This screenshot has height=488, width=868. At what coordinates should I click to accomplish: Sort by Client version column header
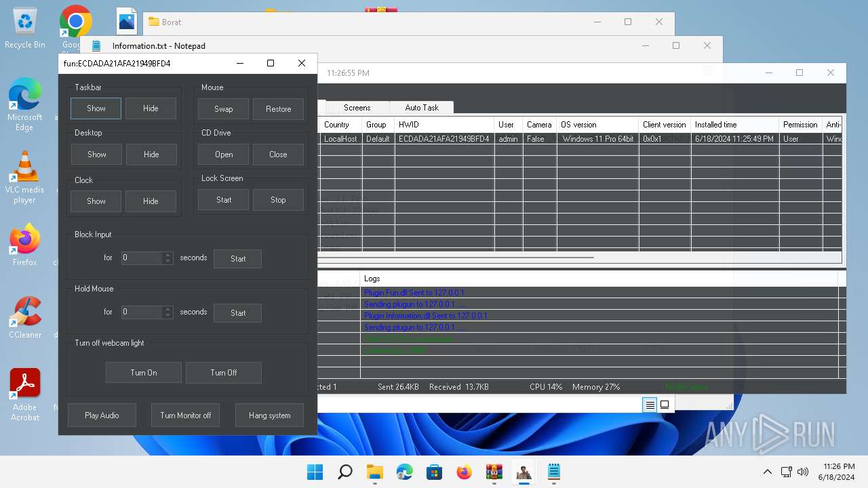pos(665,125)
